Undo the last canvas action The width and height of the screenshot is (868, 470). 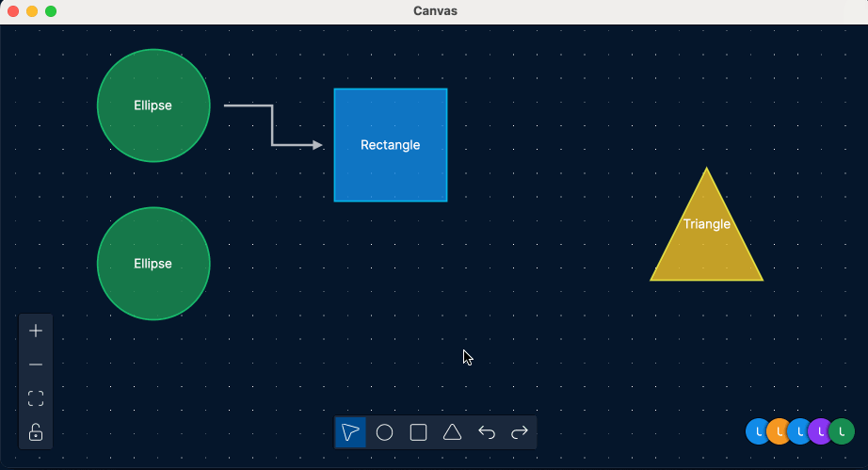click(x=487, y=432)
